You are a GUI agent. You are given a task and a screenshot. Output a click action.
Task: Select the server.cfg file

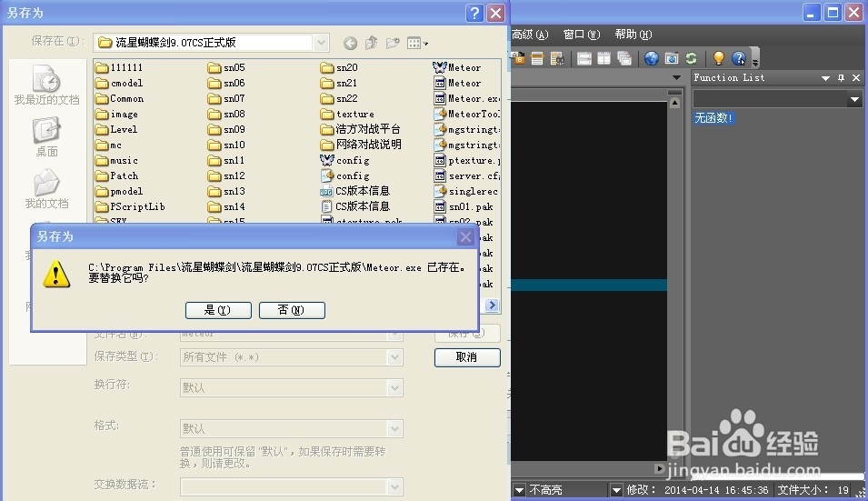point(466,176)
